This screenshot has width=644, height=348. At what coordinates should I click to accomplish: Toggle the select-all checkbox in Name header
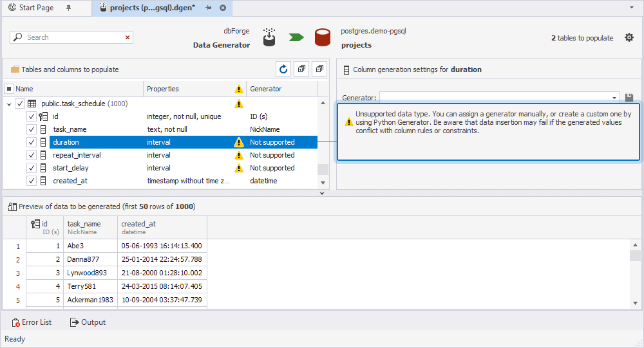(x=9, y=89)
